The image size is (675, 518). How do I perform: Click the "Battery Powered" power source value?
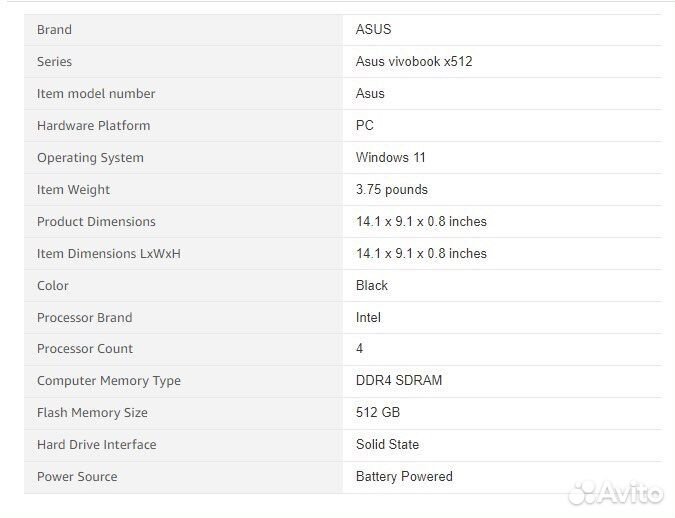(404, 477)
